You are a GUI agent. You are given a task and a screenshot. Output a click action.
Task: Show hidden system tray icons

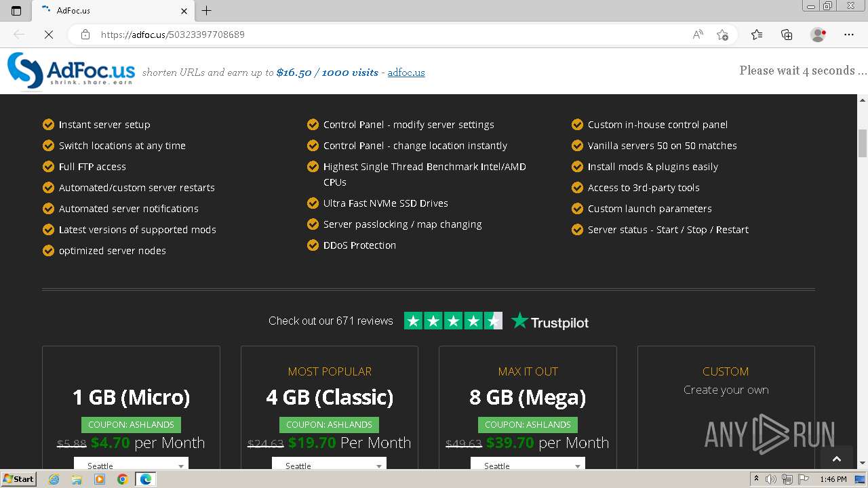coord(756,479)
